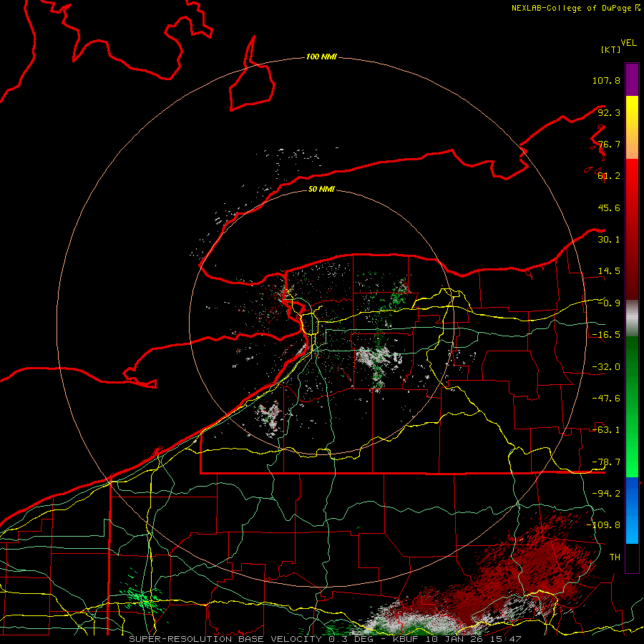Click the -63.1 legend value
644x644 pixels.
coord(606,429)
